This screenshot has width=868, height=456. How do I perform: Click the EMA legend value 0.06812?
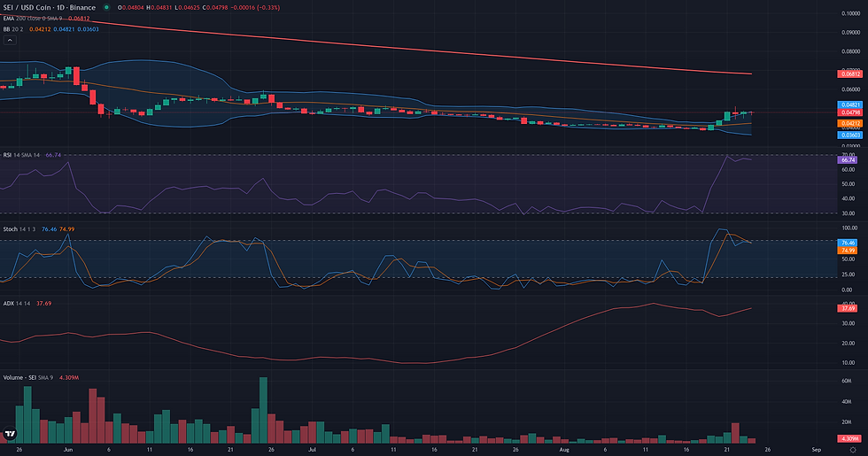(x=79, y=19)
